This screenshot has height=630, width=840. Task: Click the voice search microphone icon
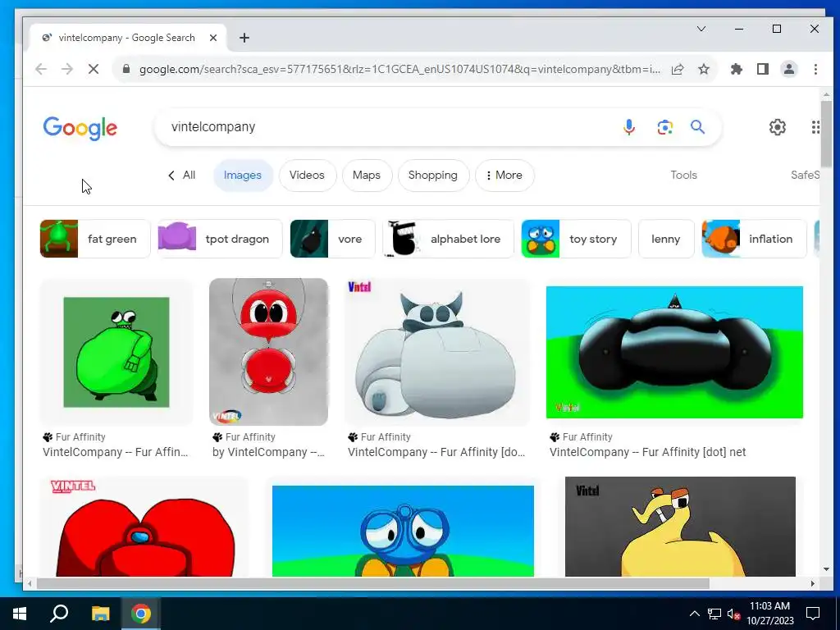pyautogui.click(x=629, y=127)
